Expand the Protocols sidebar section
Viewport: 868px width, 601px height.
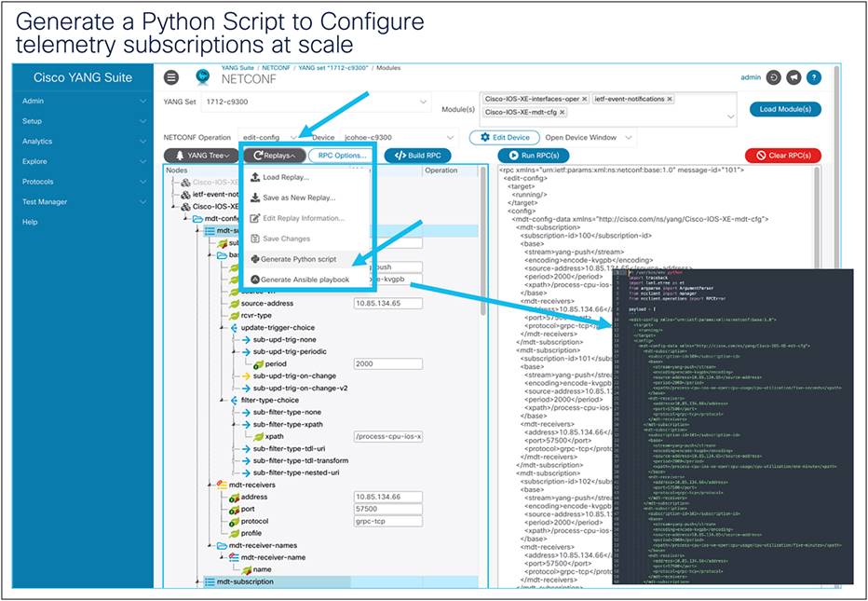click(x=83, y=182)
